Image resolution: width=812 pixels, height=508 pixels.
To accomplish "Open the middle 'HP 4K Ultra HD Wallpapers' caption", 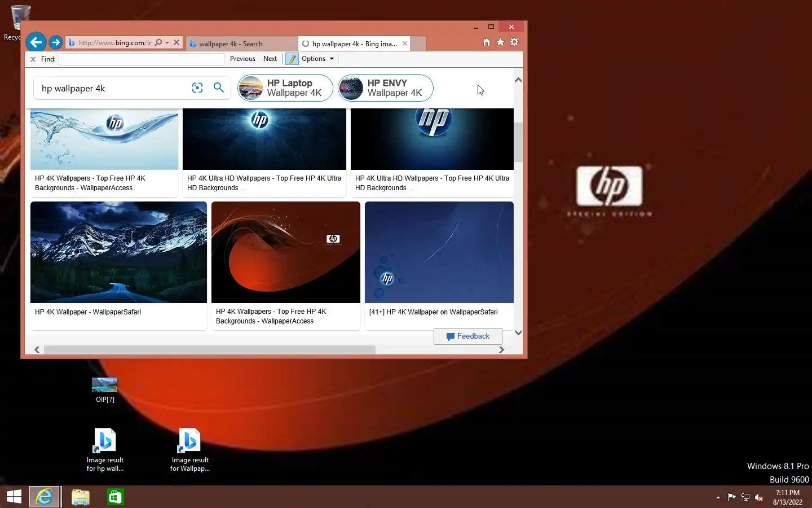I will tap(264, 183).
